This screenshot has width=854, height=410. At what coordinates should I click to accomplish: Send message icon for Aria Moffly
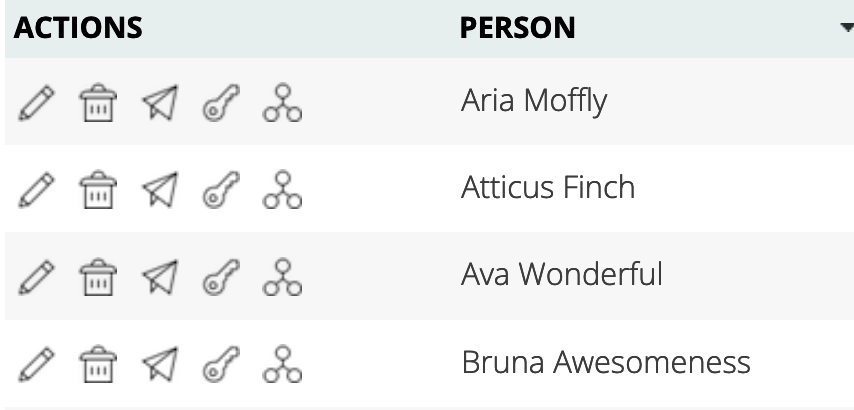[x=158, y=102]
